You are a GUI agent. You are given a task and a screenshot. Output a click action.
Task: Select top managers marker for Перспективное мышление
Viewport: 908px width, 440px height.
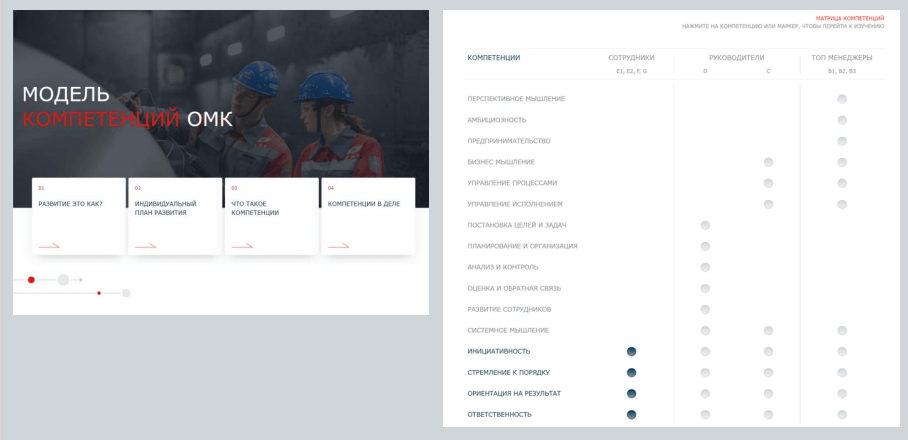(x=842, y=99)
